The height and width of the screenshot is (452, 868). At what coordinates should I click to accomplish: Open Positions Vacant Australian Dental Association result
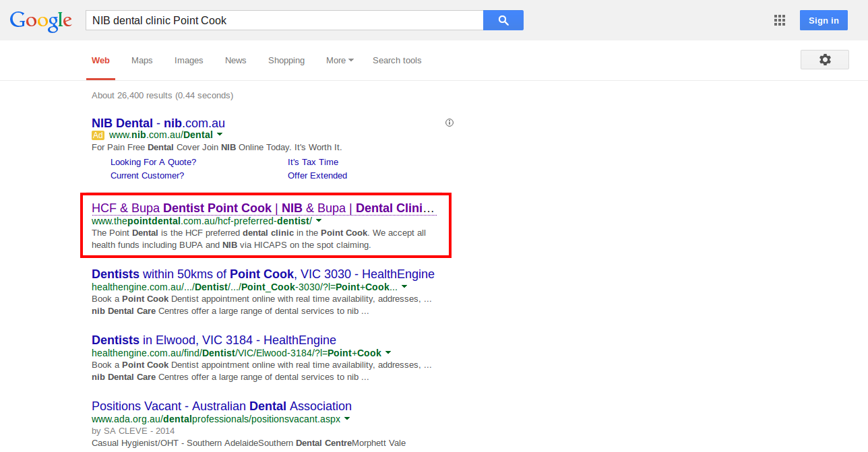[222, 406]
